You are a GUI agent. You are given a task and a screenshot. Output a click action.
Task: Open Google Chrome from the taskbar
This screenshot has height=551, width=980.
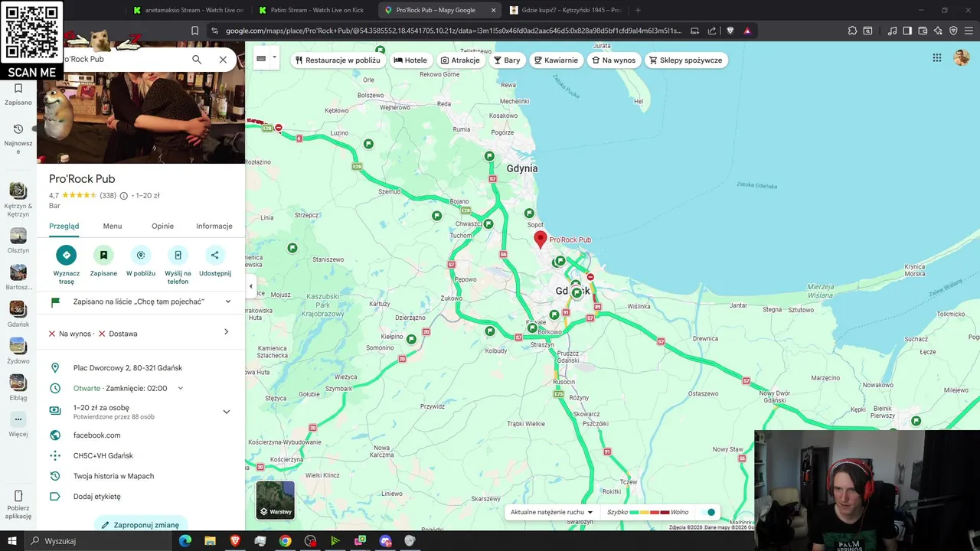[285, 541]
